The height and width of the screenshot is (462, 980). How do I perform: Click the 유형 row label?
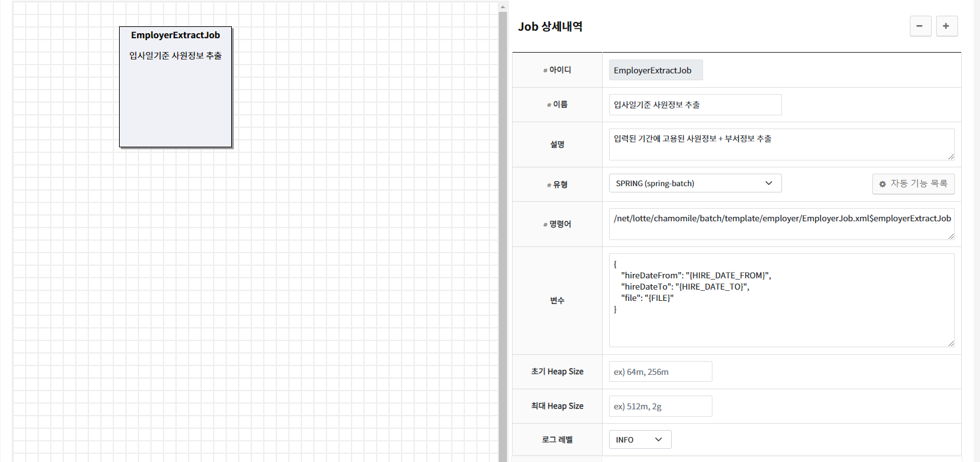(x=557, y=184)
